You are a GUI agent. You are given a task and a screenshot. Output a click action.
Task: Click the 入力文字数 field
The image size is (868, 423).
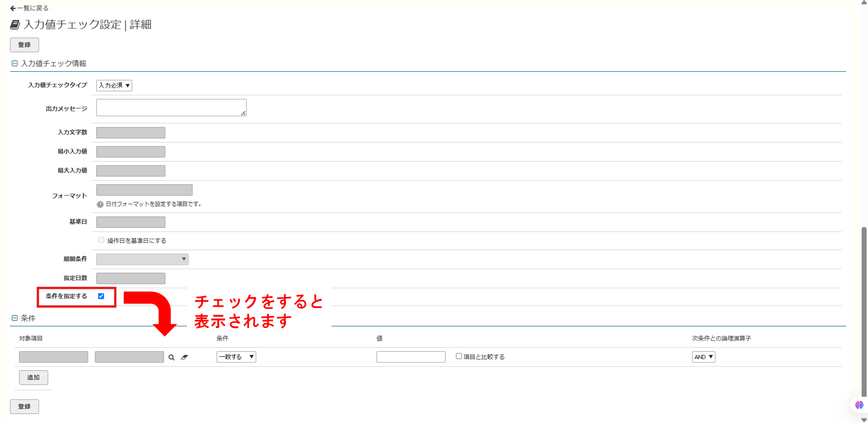coord(131,133)
